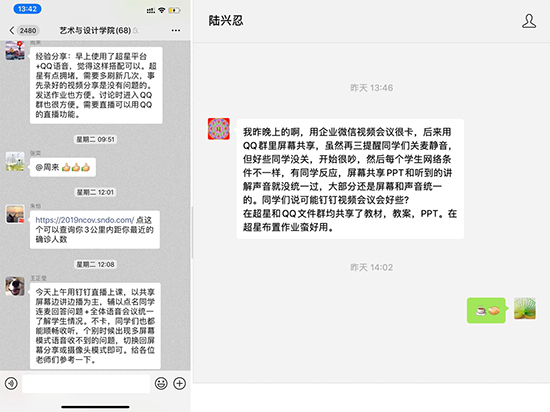Tap the blue 13:42 status bar time pill

coord(27,9)
